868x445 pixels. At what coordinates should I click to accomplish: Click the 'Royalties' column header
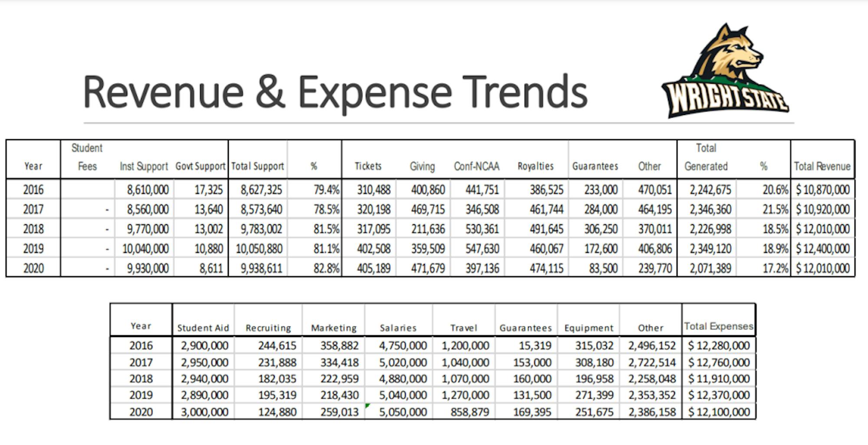(x=536, y=166)
